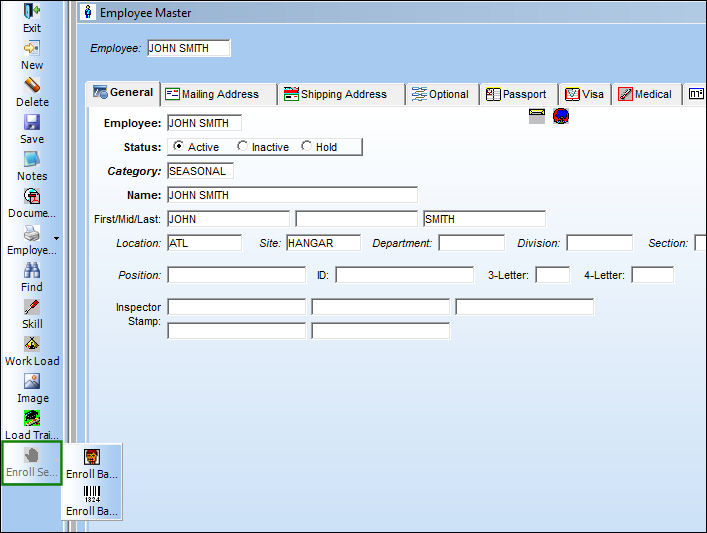Click the yellow card icon near Passport tab
This screenshot has height=533, width=707.
pyautogui.click(x=537, y=116)
